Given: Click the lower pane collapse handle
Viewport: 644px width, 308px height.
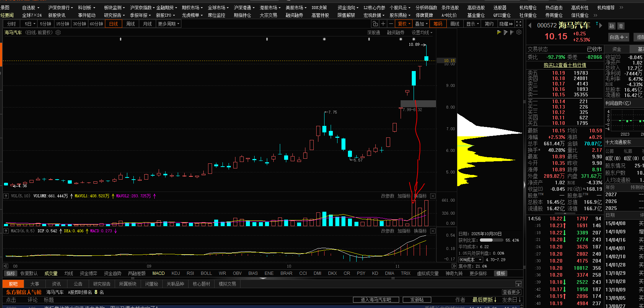Looking at the screenshot, I should 263,278.
